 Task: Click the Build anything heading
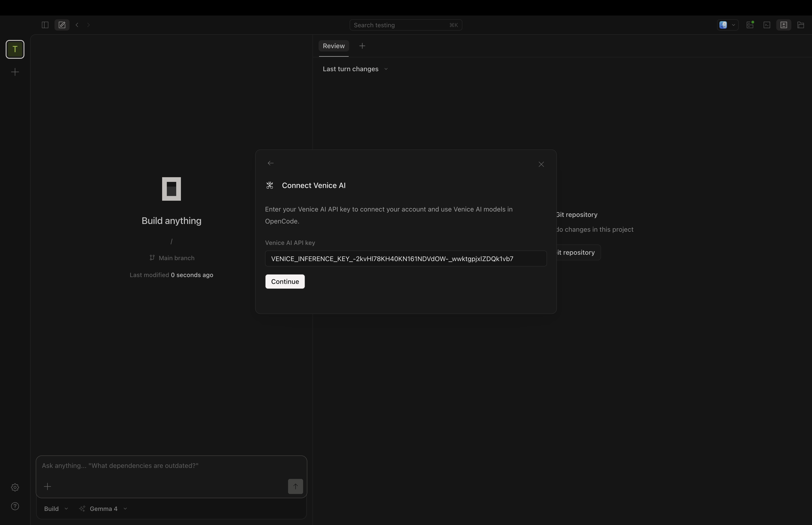[x=171, y=221]
